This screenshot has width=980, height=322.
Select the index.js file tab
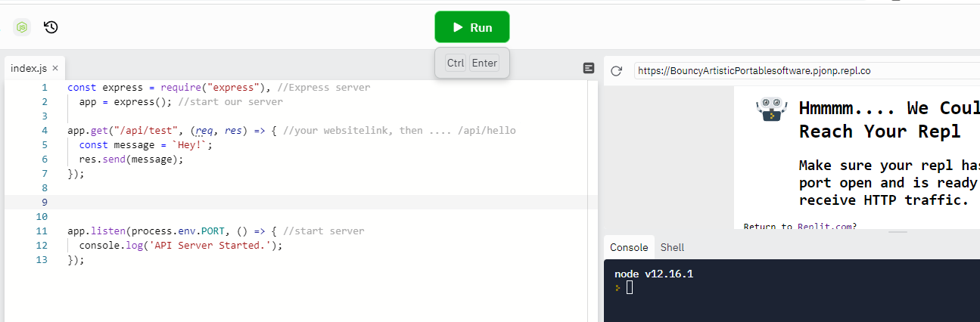(34, 68)
